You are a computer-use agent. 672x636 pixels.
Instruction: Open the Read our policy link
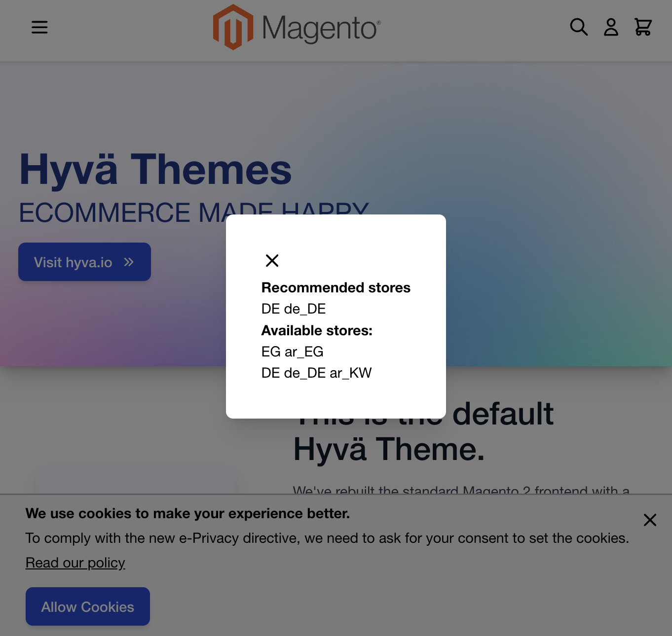75,563
